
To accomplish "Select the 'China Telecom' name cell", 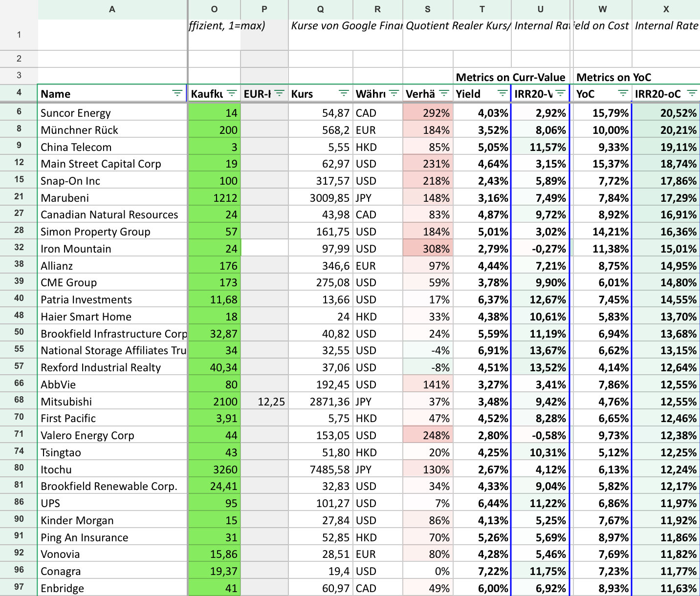I will (x=112, y=147).
